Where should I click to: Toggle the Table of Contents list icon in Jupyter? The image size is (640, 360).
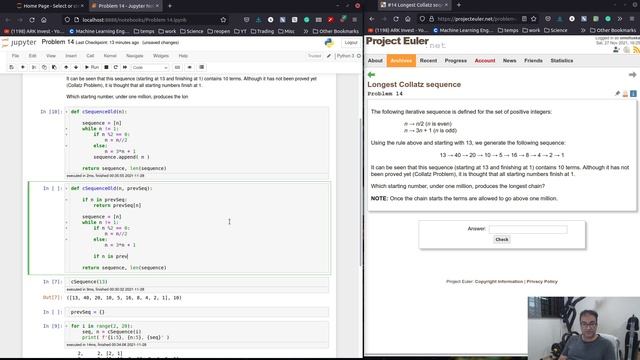click(202, 67)
